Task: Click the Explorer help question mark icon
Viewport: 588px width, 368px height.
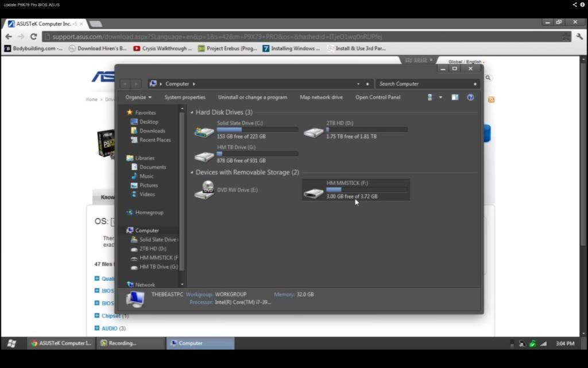Action: pyautogui.click(x=470, y=97)
